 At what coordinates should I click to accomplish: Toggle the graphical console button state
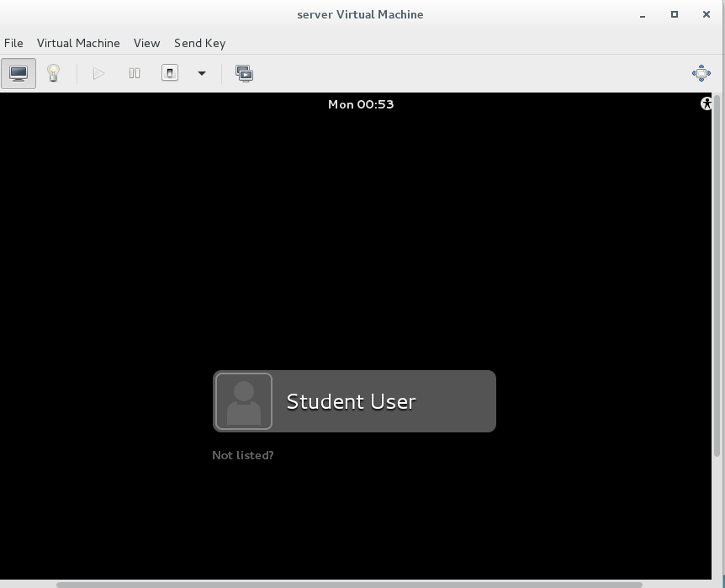[19, 73]
